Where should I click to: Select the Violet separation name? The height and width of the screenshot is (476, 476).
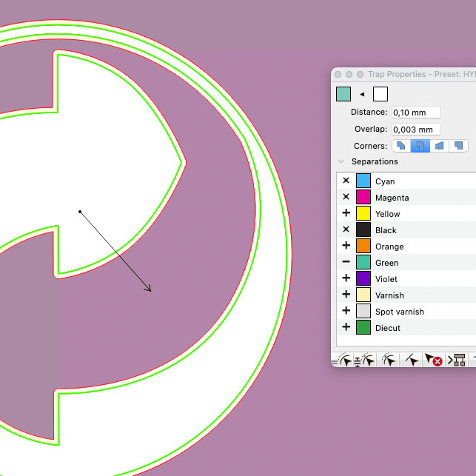[386, 279]
